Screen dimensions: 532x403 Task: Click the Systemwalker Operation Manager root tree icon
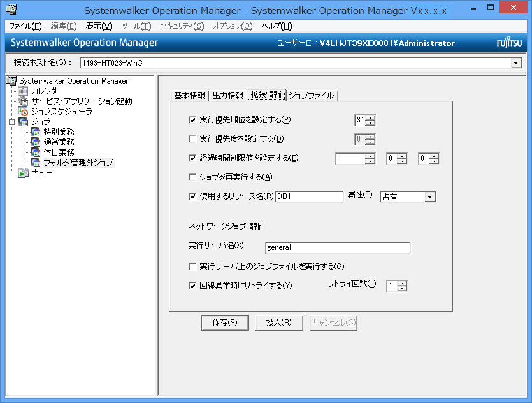pos(12,81)
